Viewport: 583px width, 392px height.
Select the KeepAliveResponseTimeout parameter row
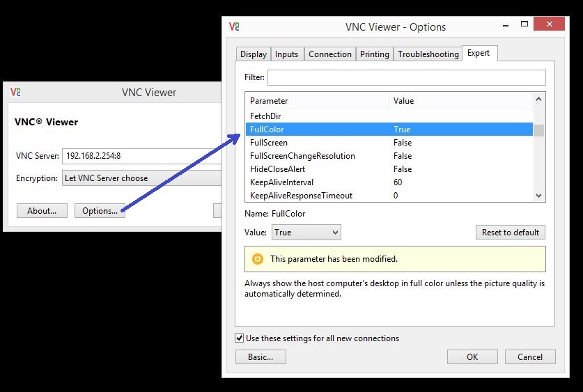pyautogui.click(x=389, y=196)
